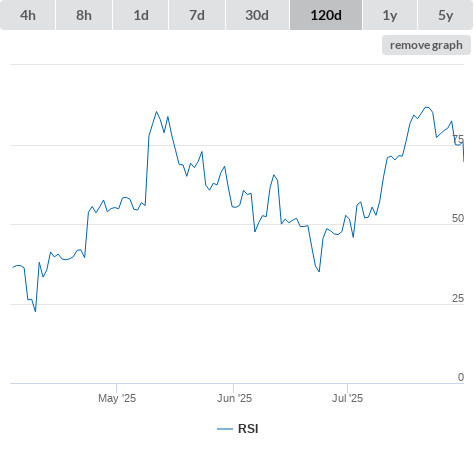The height and width of the screenshot is (455, 474).
Task: Switch chart to 30d range
Action: (x=257, y=15)
